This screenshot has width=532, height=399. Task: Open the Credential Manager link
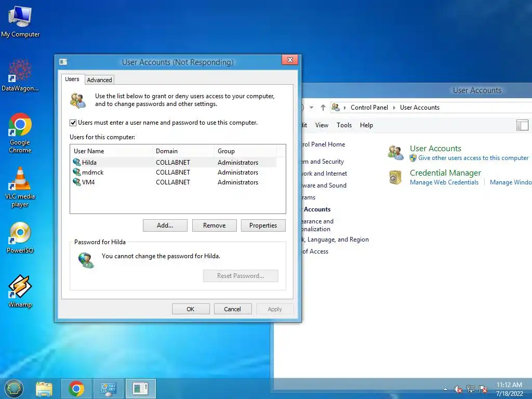(445, 172)
